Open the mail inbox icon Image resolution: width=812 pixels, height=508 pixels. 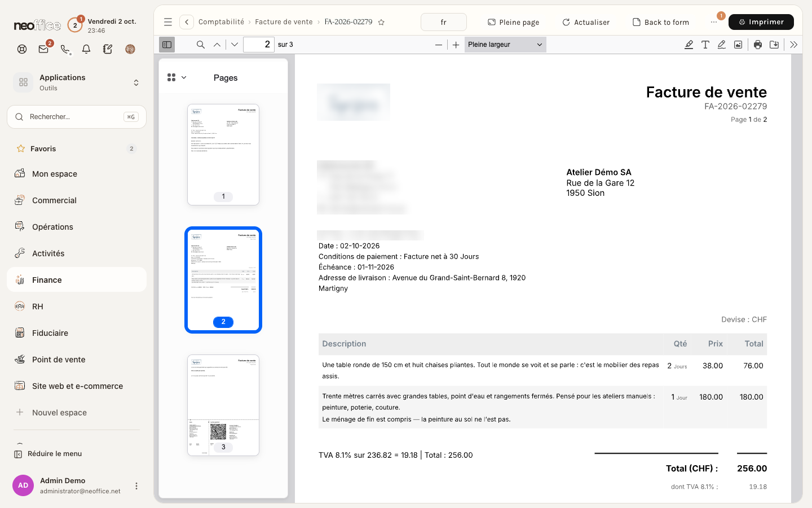(43, 49)
